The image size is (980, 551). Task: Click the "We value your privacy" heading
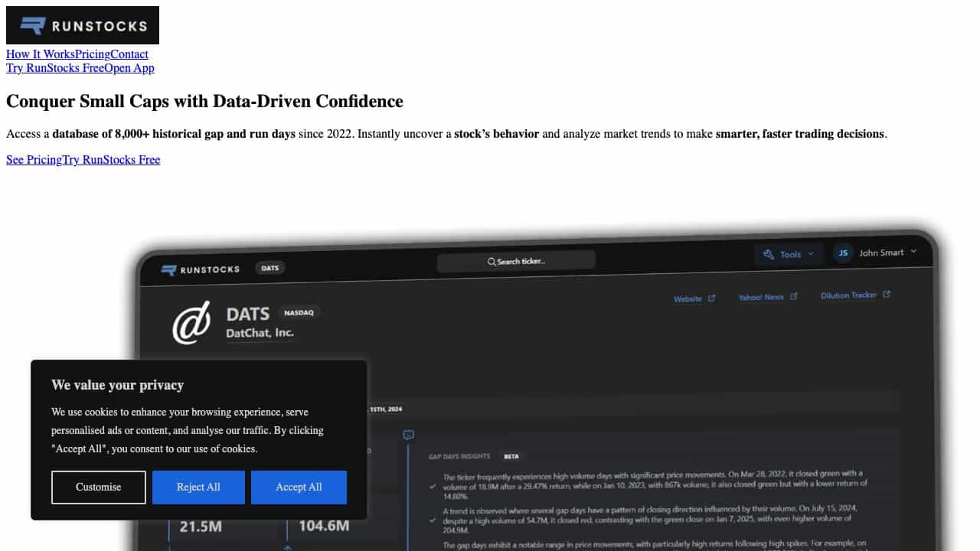[117, 385]
